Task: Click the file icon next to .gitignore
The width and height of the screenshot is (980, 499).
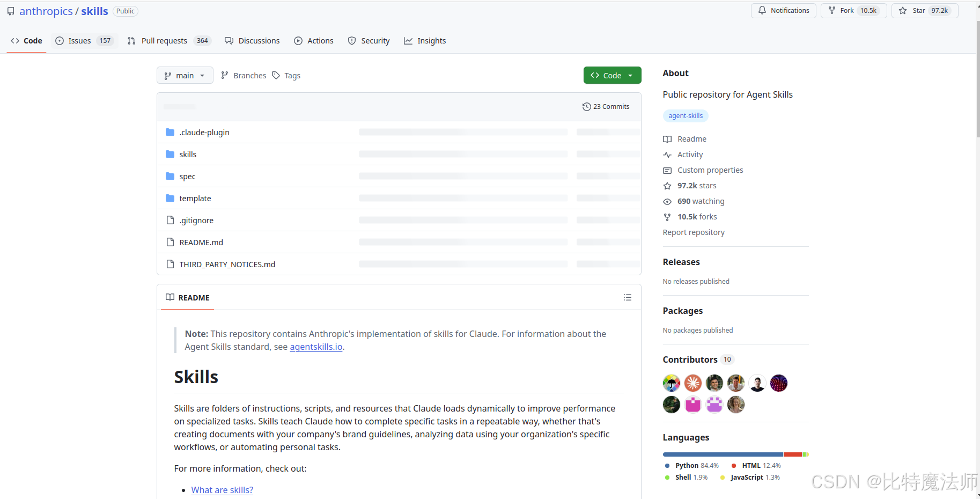Action: coord(170,220)
